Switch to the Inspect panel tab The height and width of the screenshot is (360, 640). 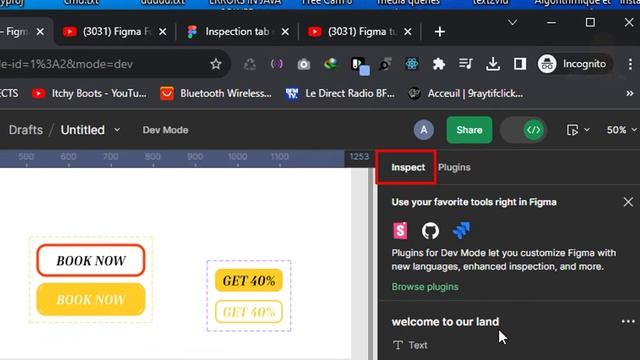[408, 167]
